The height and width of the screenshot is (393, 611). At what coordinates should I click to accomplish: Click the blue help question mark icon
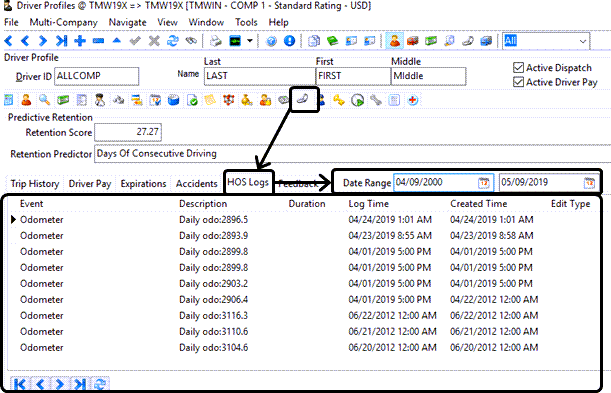point(271,41)
